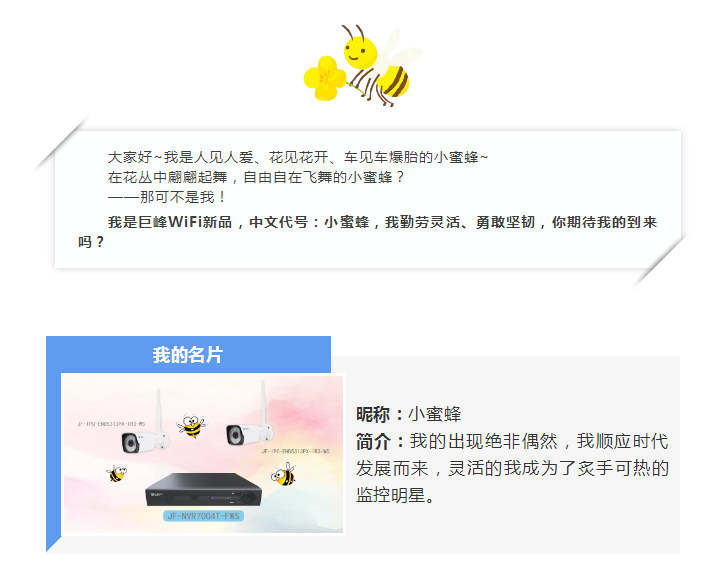Viewport: 726px width, 565px height.
Task: Click the text ——那可不是我！
Action: coord(167,197)
